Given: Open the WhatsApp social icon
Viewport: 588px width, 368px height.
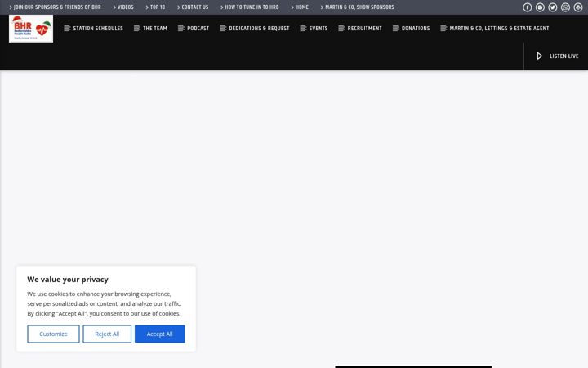Looking at the screenshot, I should pyautogui.click(x=565, y=7).
